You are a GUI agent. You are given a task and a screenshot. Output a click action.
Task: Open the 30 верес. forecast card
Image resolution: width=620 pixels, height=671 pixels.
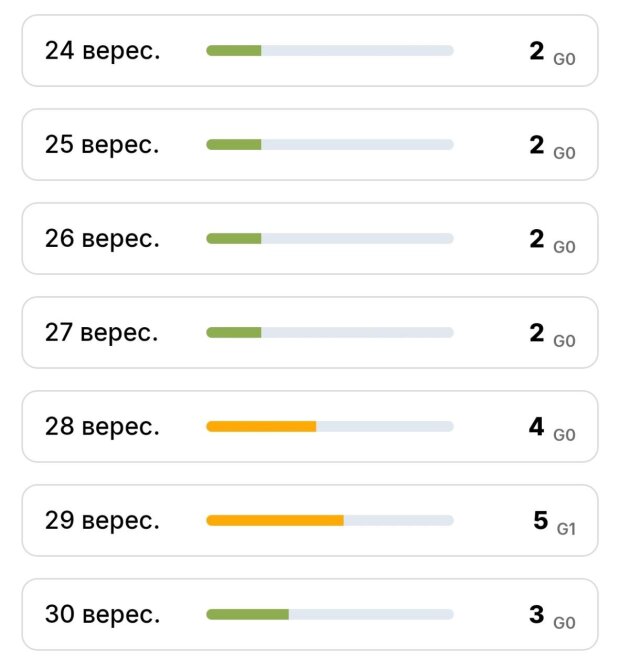[310, 615]
